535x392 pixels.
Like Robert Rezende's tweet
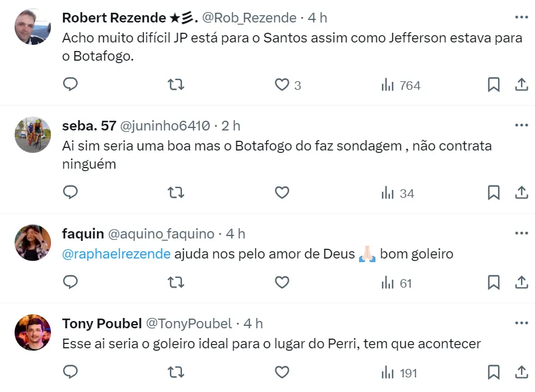[x=282, y=85]
